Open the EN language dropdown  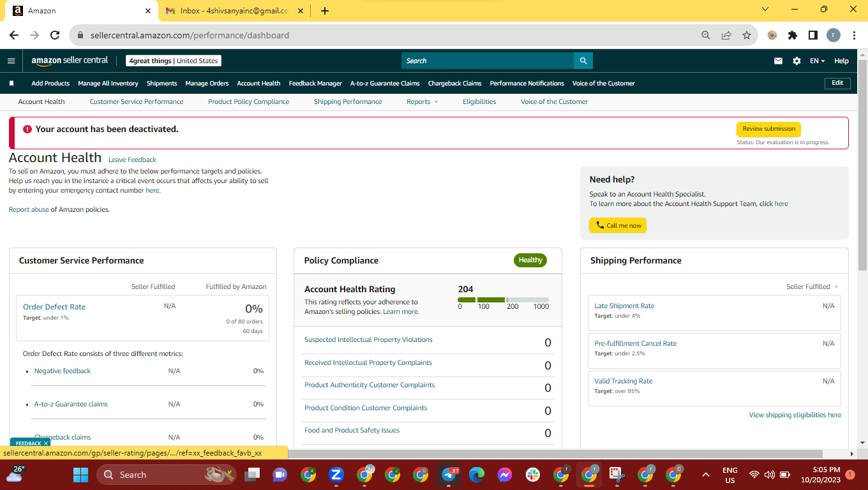[817, 61]
